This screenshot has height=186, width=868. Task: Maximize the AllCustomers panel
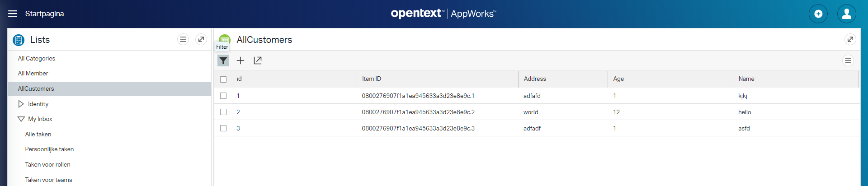click(x=850, y=39)
